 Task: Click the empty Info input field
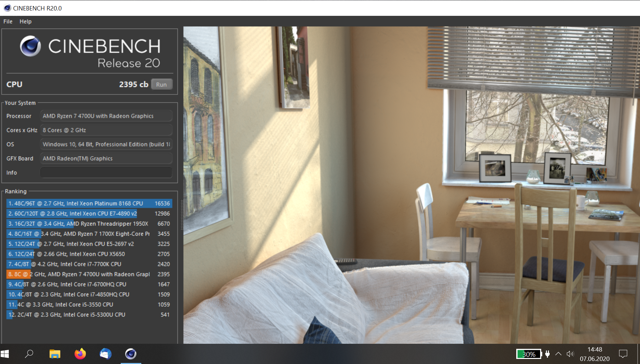[106, 173]
